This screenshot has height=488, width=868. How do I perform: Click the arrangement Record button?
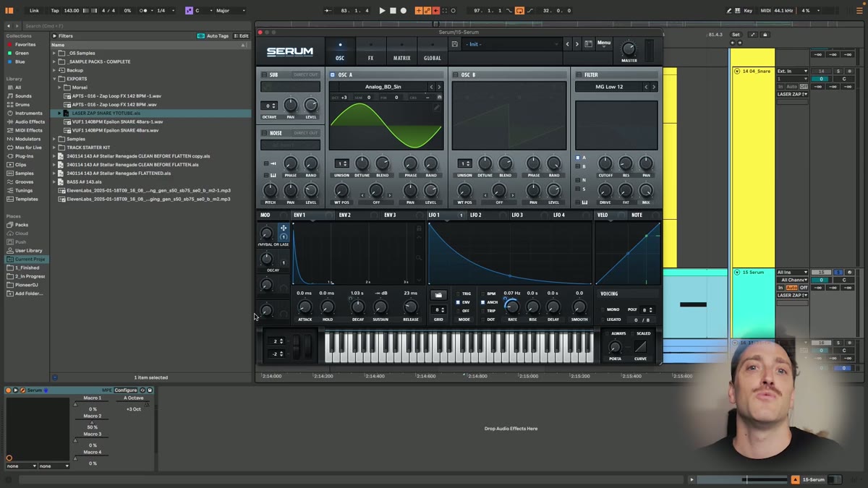click(404, 11)
